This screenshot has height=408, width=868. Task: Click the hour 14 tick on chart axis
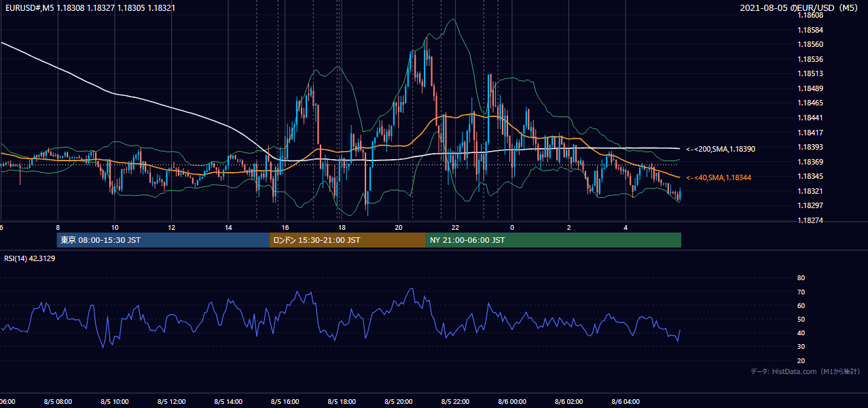click(x=228, y=227)
